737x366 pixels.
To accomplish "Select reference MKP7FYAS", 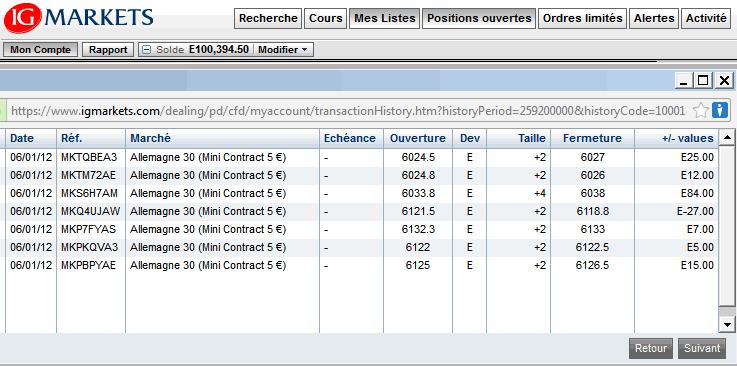I will (x=88, y=229).
